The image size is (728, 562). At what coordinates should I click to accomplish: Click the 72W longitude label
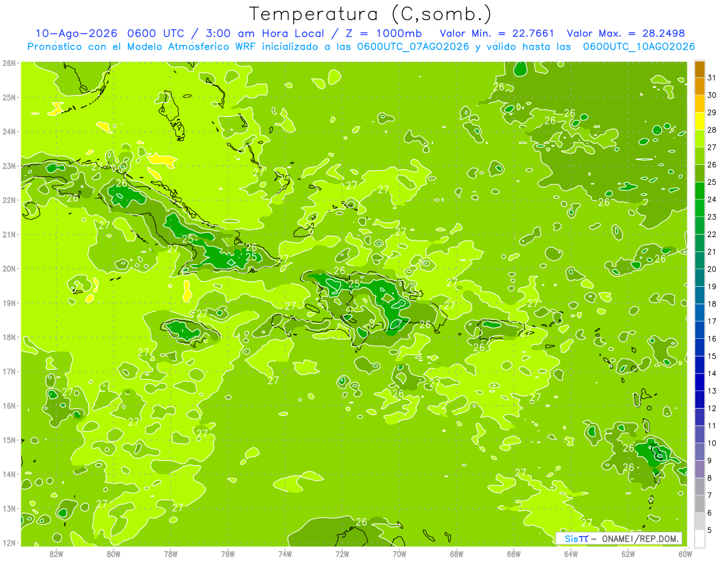coord(342,554)
